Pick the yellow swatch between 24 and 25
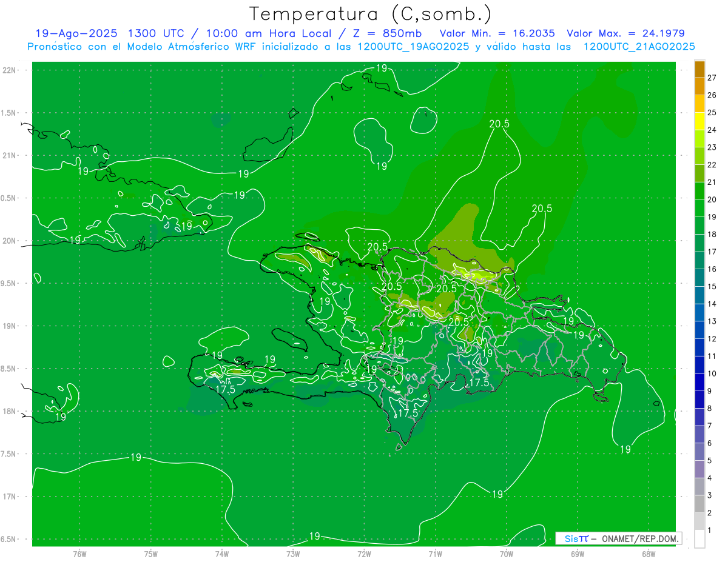The width and height of the screenshot is (728, 562). pyautogui.click(x=699, y=121)
